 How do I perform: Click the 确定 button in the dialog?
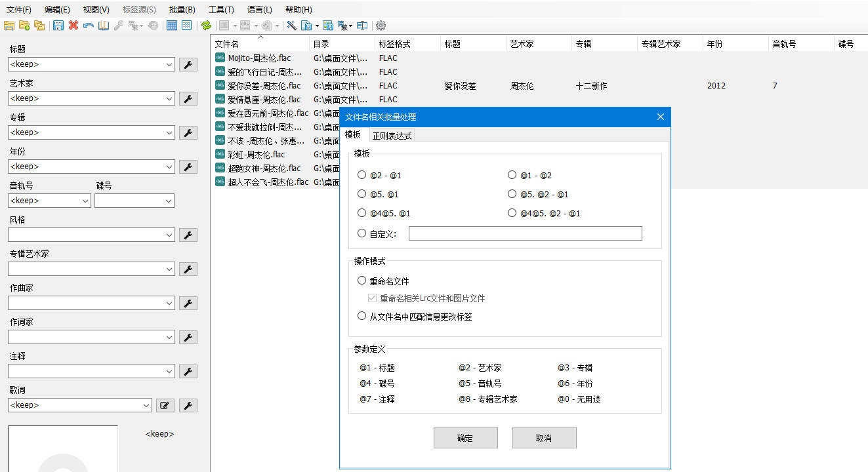click(465, 438)
